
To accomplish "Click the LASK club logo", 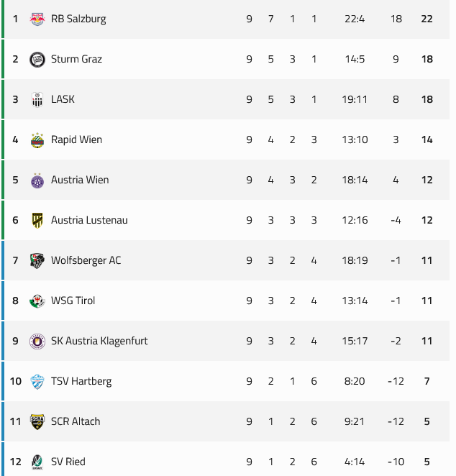I will (x=37, y=99).
